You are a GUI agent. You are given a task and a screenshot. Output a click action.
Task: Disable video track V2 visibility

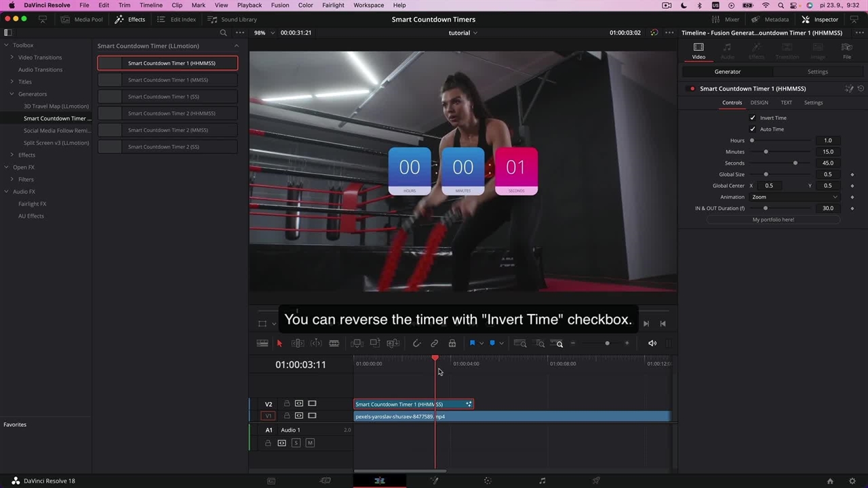point(312,403)
